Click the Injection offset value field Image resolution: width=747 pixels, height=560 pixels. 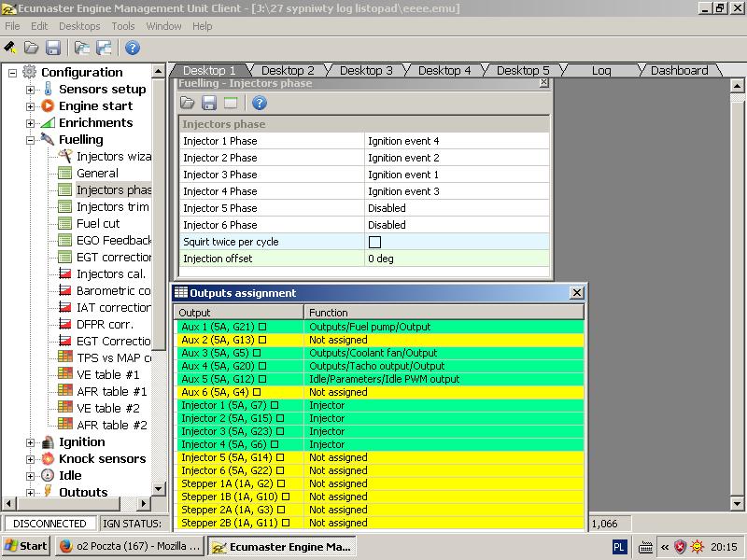458,259
